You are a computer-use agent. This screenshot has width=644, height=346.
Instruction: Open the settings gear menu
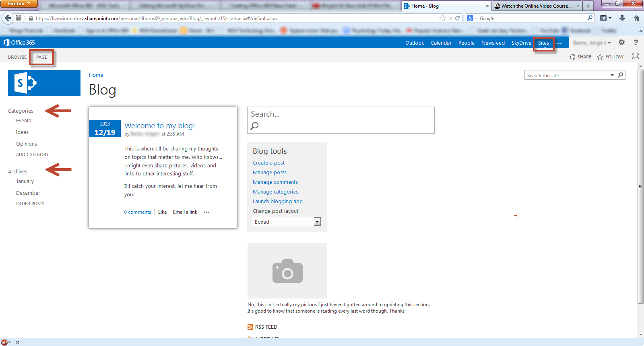coord(621,43)
